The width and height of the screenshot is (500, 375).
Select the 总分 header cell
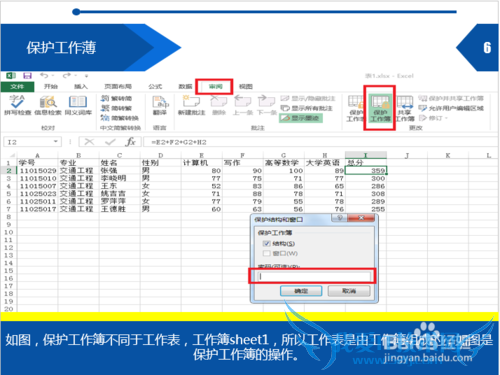pos(366,163)
